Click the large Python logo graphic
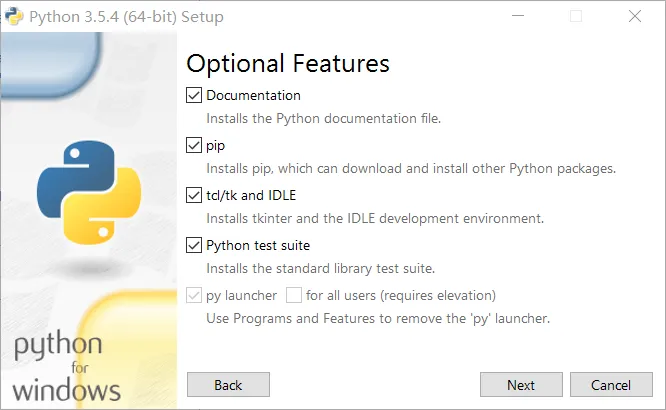Viewport: 666px width, 410px height. (x=89, y=192)
